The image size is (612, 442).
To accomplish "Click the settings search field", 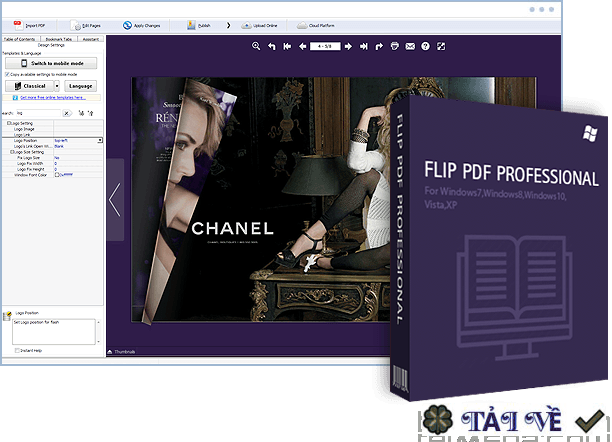I will point(38,113).
